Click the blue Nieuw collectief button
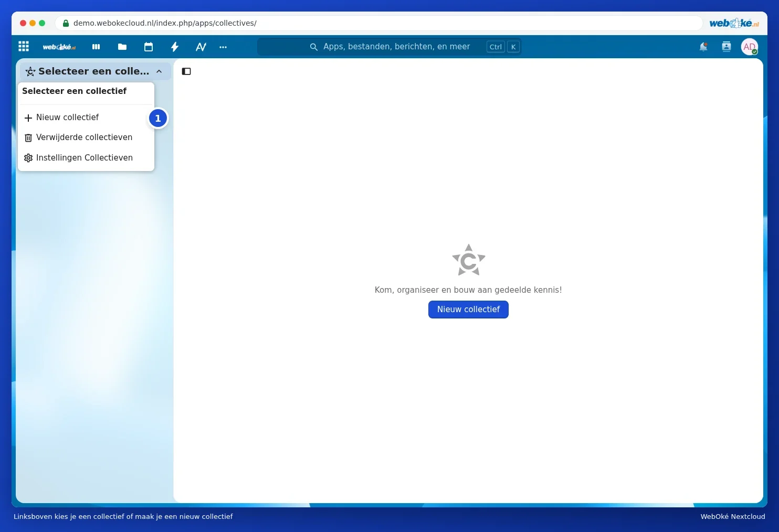This screenshot has height=532, width=779. click(468, 310)
